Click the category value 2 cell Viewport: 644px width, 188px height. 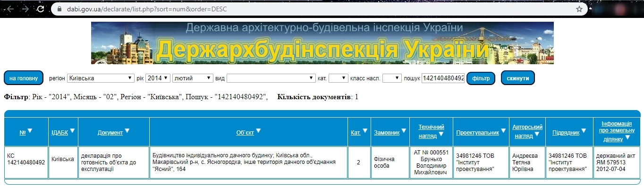358,162
